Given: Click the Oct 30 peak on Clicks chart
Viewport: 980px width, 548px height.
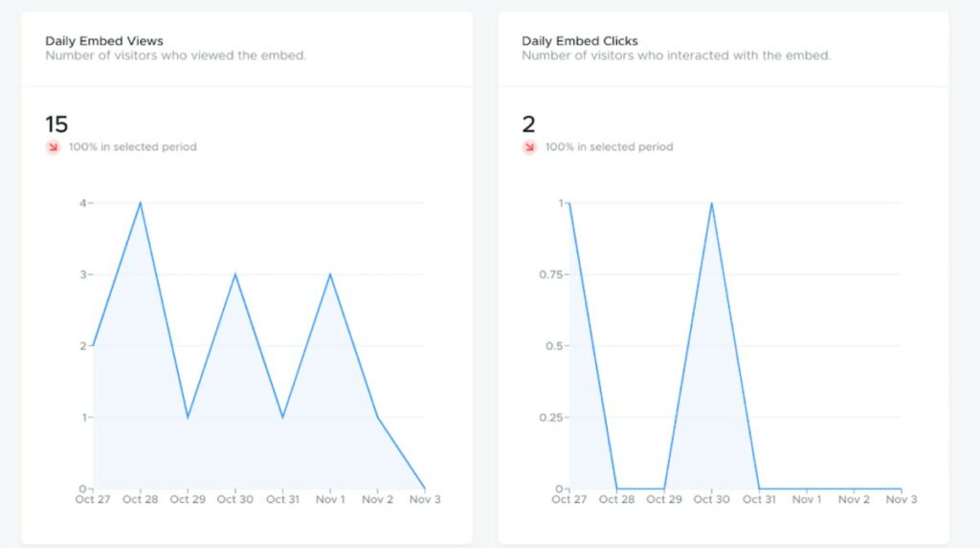Looking at the screenshot, I should 711,203.
